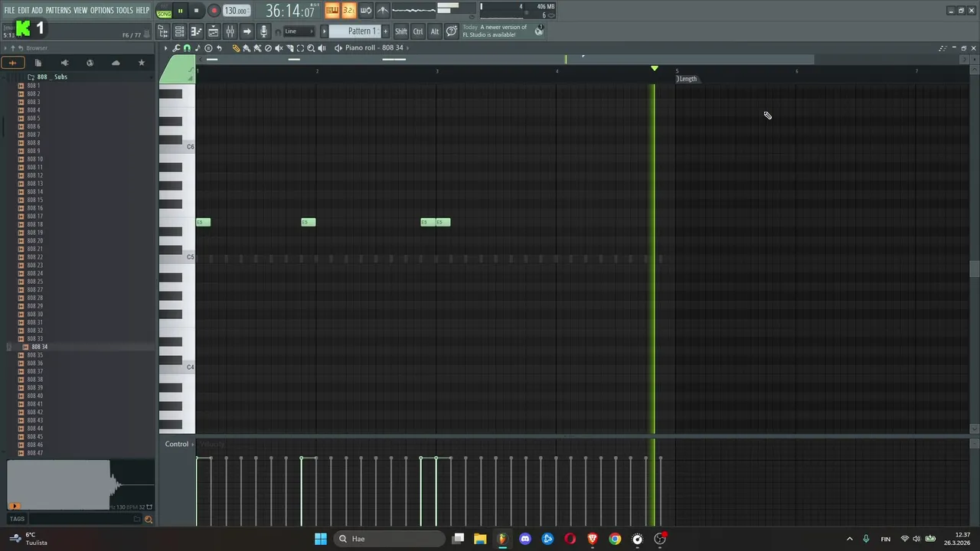Image resolution: width=980 pixels, height=551 pixels.
Task: Open piano roll target channel arrow after 808 34
Action: click(x=408, y=48)
